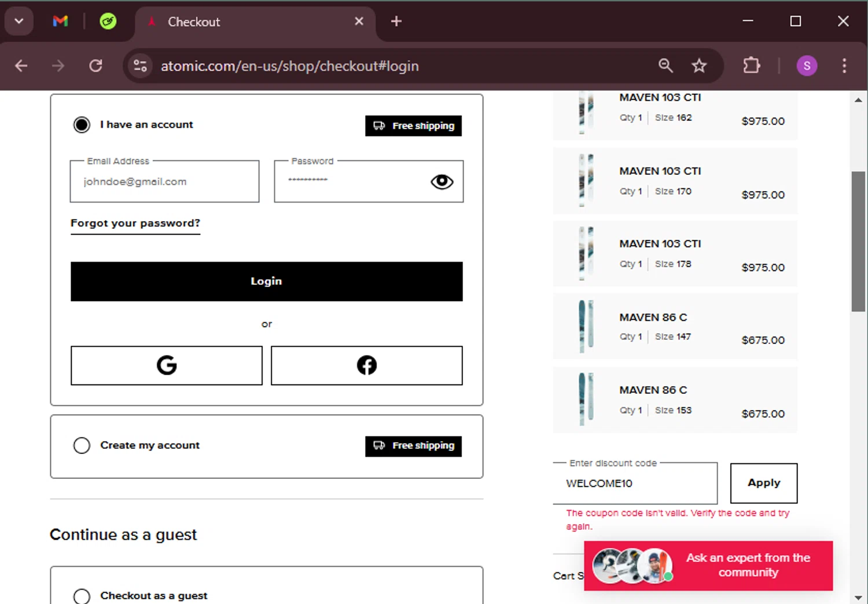Open Chrome three-dot menu
Viewport: 868px width, 604px height.
(x=844, y=66)
